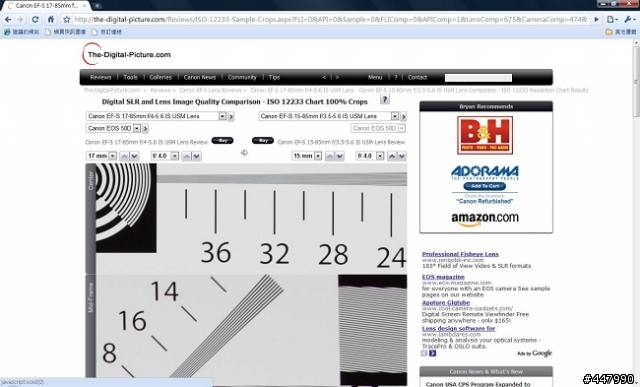Image resolution: width=640 pixels, height=387 pixels.
Task: Click the down arrow next to left f/4.0
Action: [x=196, y=156]
